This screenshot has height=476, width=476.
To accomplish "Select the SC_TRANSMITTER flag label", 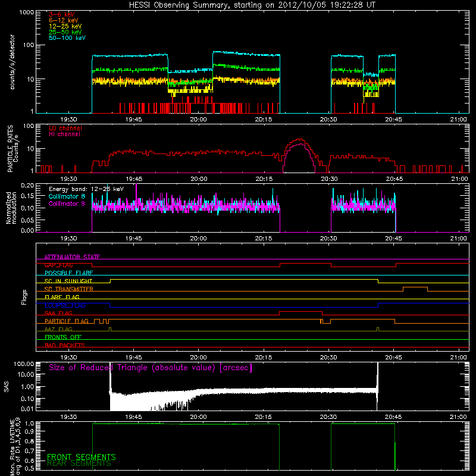I will (x=69, y=289).
